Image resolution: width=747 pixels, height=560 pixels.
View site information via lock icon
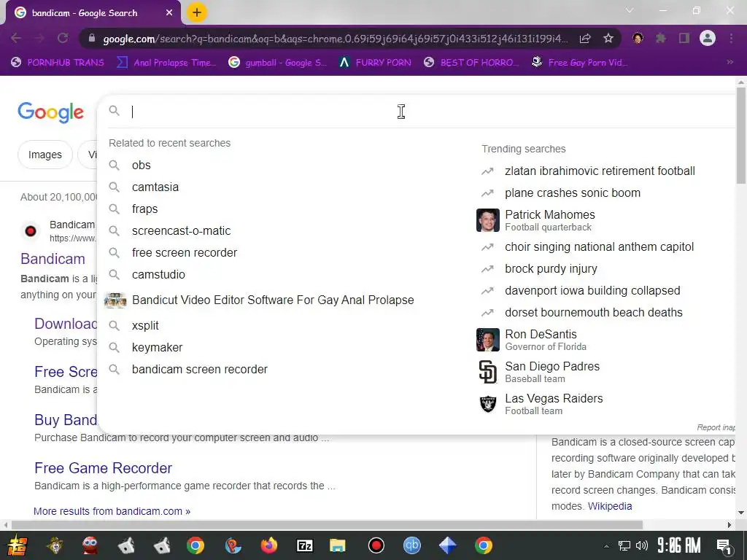92,38
